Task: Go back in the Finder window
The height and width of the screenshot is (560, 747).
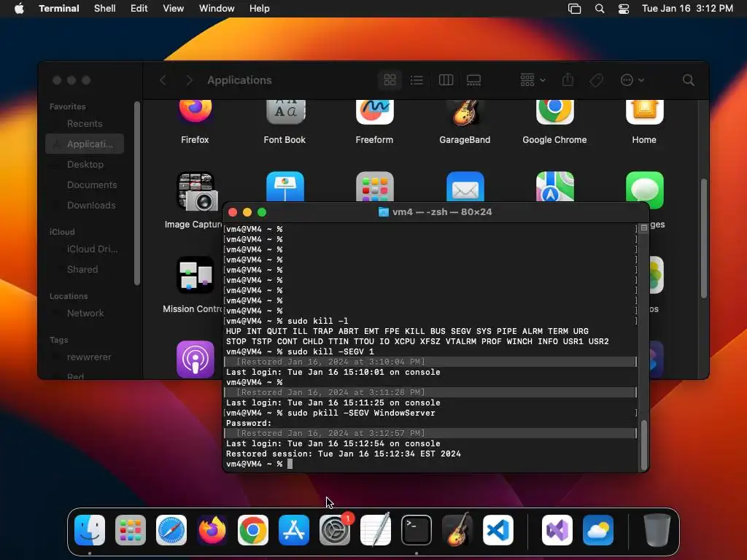Action: (163, 80)
